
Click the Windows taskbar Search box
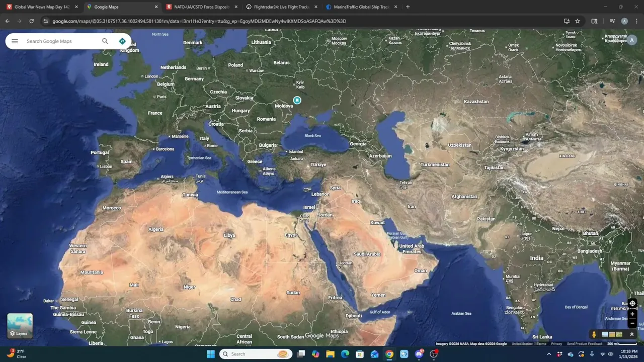(x=256, y=354)
